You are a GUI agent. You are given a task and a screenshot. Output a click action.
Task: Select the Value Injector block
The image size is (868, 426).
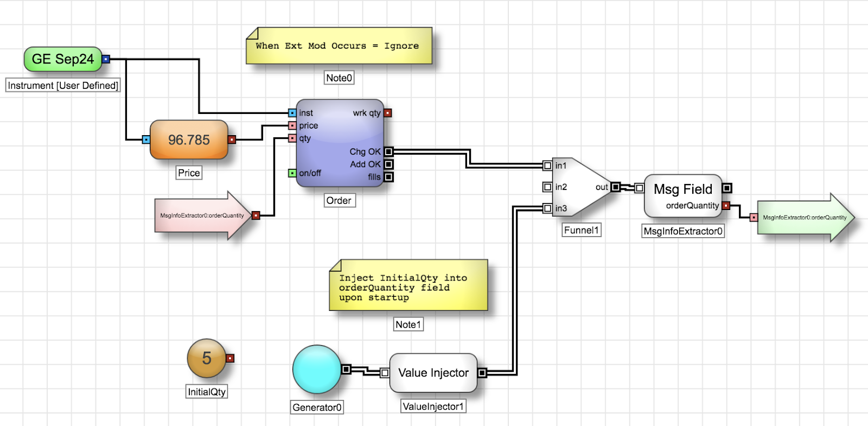click(x=433, y=373)
